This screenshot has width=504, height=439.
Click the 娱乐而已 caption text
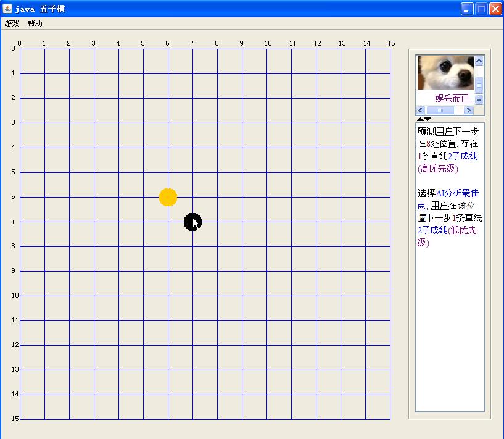[452, 98]
